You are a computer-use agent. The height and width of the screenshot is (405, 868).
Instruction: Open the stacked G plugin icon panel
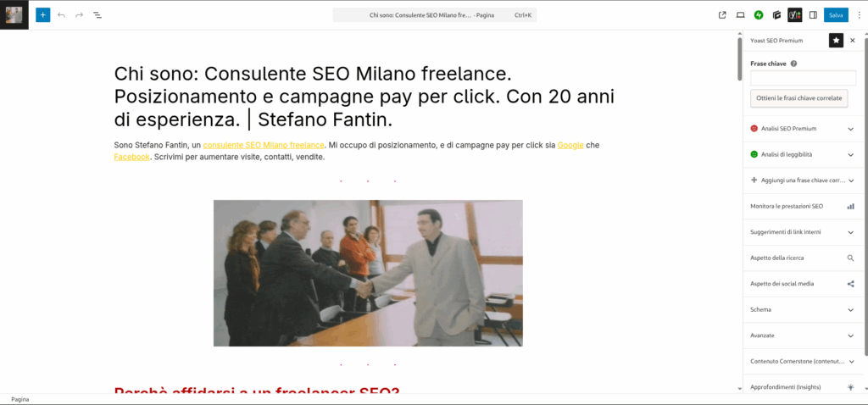click(776, 15)
